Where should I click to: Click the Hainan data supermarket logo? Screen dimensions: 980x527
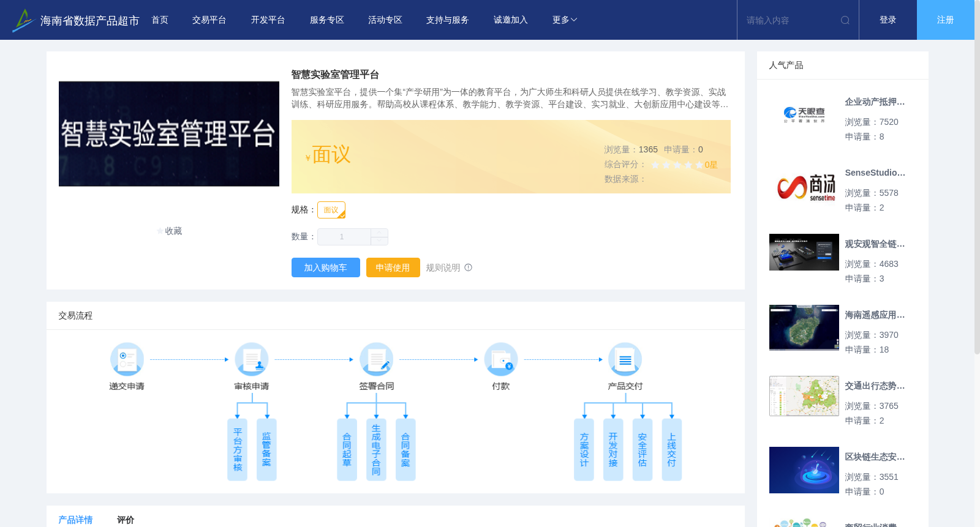click(x=23, y=20)
